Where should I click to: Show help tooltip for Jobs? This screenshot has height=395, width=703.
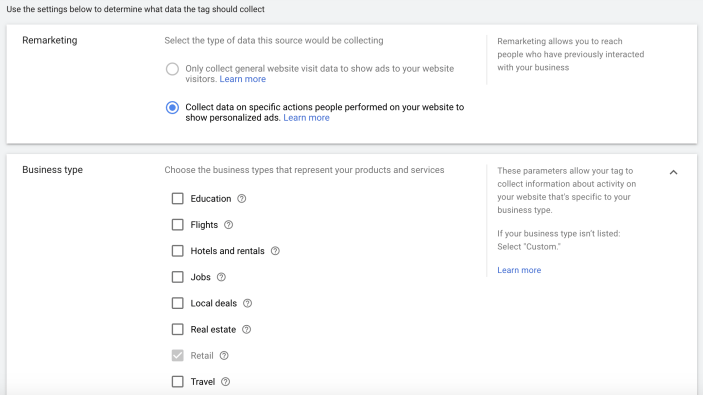pos(221,277)
